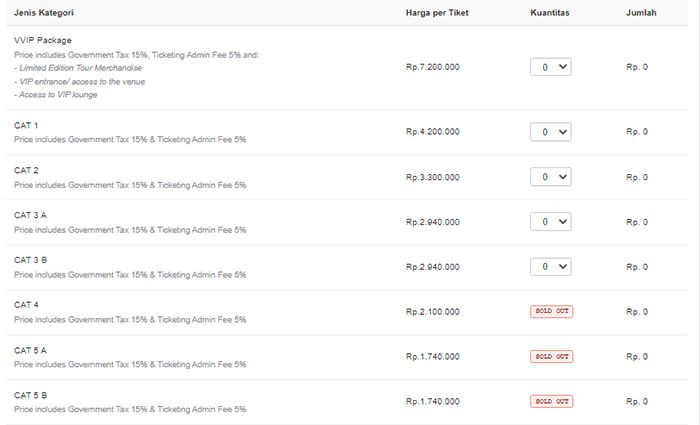Click the CAT 4 Sold Out badge
The height and width of the screenshot is (425, 700).
tap(551, 312)
